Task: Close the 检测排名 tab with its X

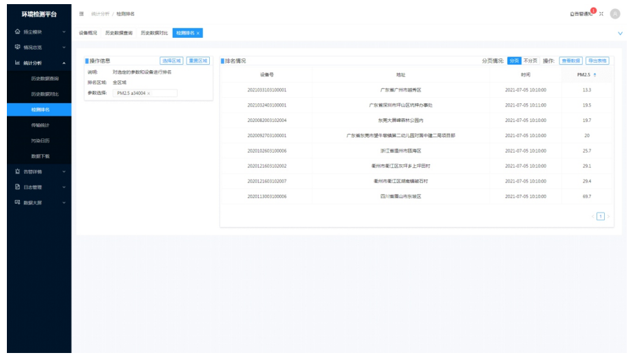Action: [198, 33]
